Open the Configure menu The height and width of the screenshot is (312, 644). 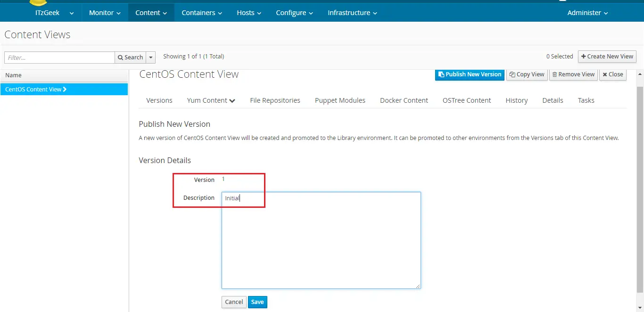[x=294, y=13]
